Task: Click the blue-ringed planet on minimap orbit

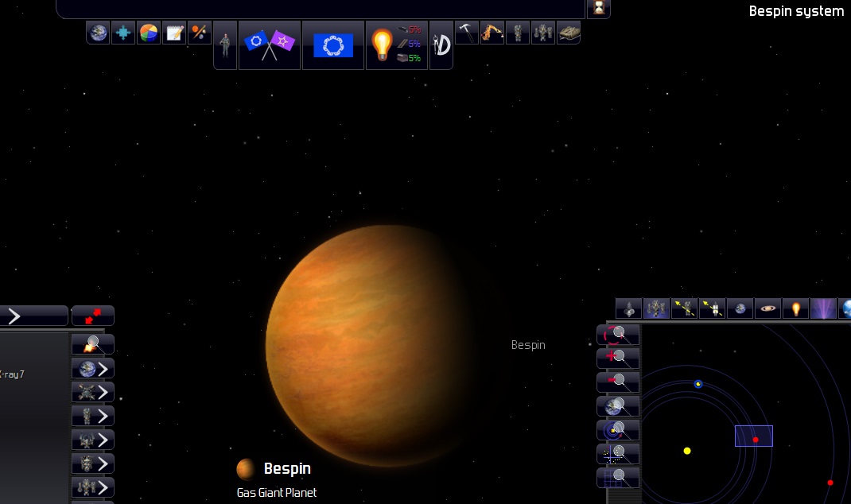Action: coord(698,384)
